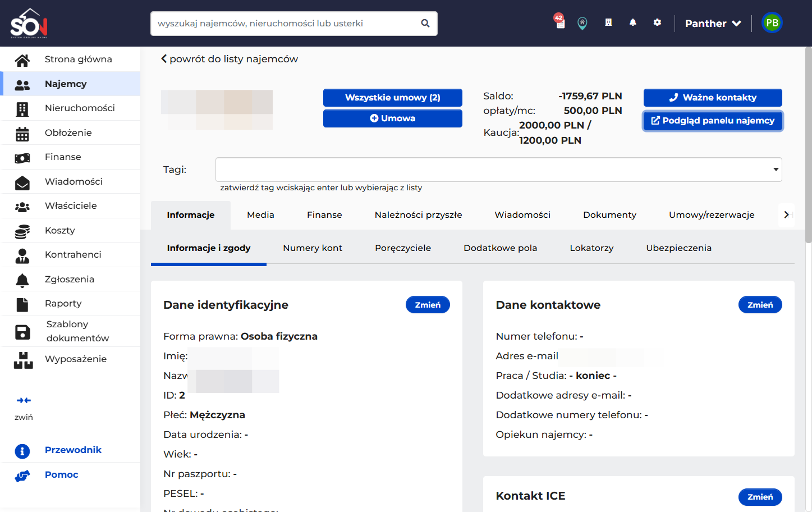Go to Strona główna via house icon
Viewport: 812px width, 512px height.
(x=22, y=60)
